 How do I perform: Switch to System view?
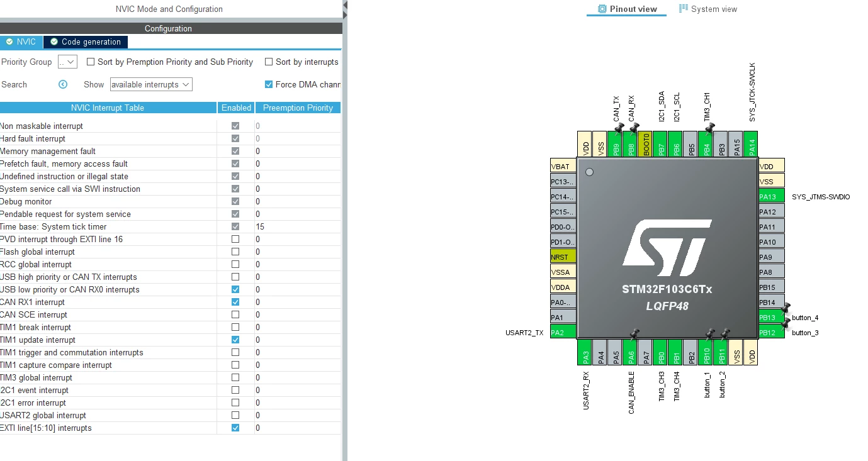[x=707, y=9]
